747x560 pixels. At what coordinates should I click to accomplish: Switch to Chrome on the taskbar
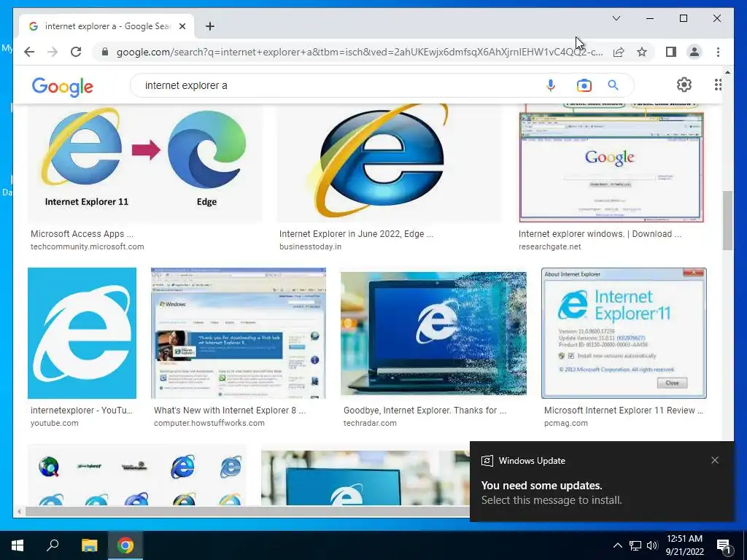click(125, 545)
